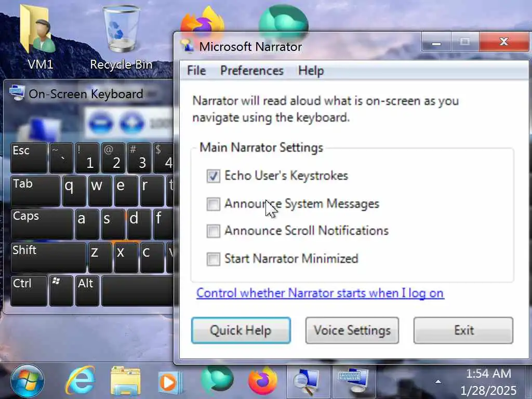This screenshot has width=532, height=399.
Task: Open Control whether Narrator starts link
Action: pyautogui.click(x=320, y=293)
